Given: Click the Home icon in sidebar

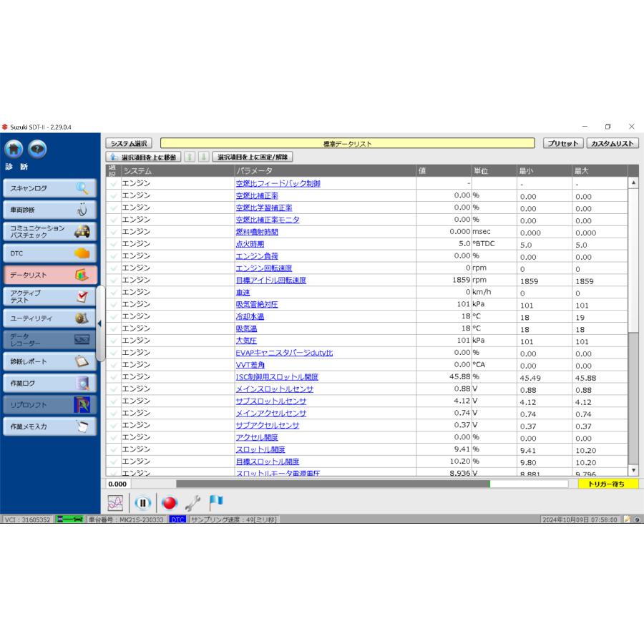Looking at the screenshot, I should [14, 149].
